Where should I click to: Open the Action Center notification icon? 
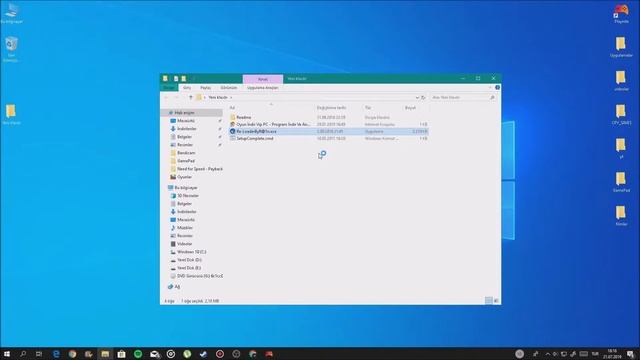(x=631, y=354)
